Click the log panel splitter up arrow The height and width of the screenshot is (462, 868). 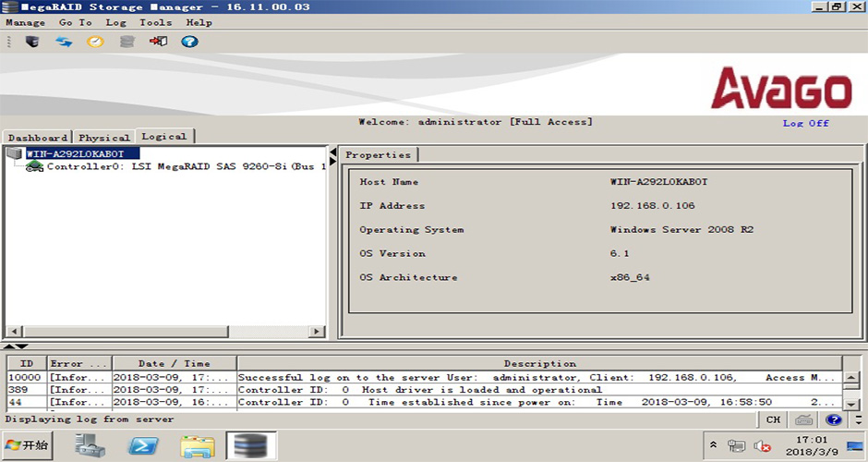[9, 346]
